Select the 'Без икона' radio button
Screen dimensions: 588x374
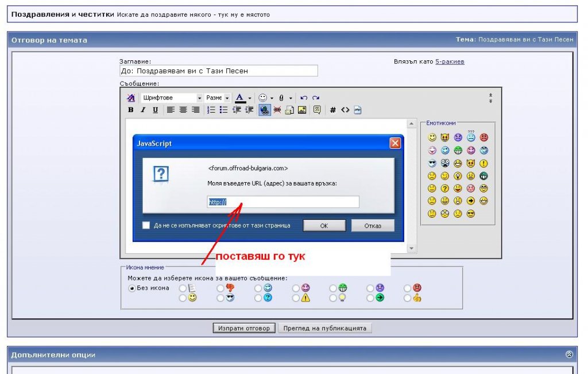[131, 288]
